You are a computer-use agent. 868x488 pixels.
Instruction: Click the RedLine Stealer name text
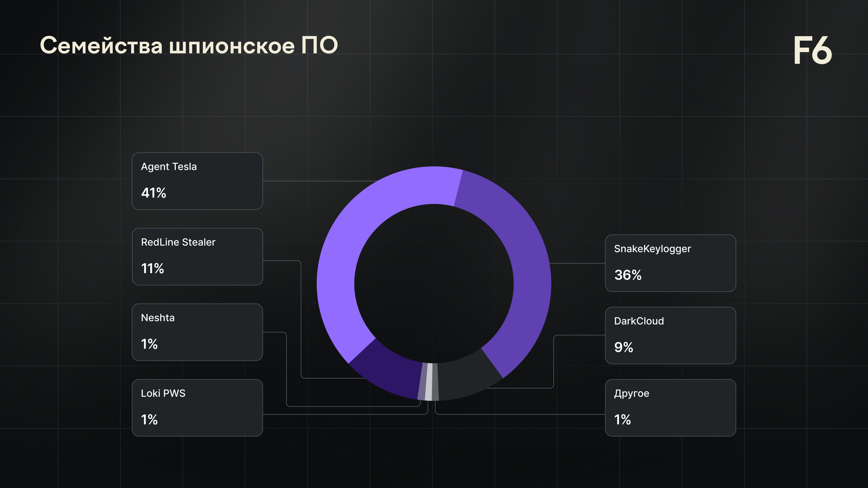[178, 242]
